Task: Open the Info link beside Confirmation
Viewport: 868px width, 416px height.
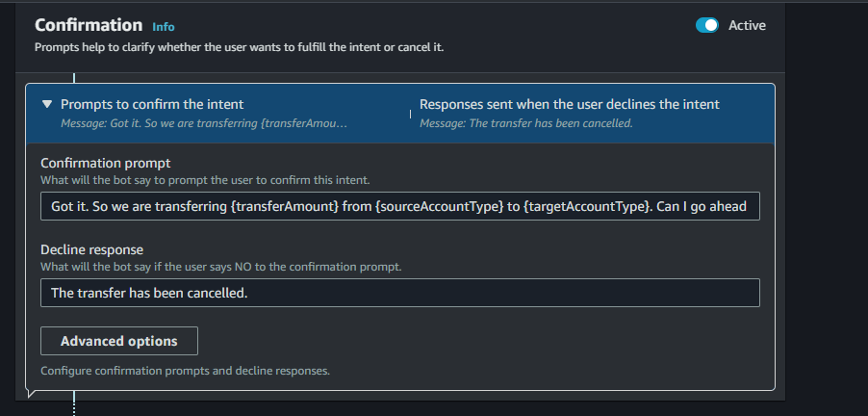Action: 164,27
